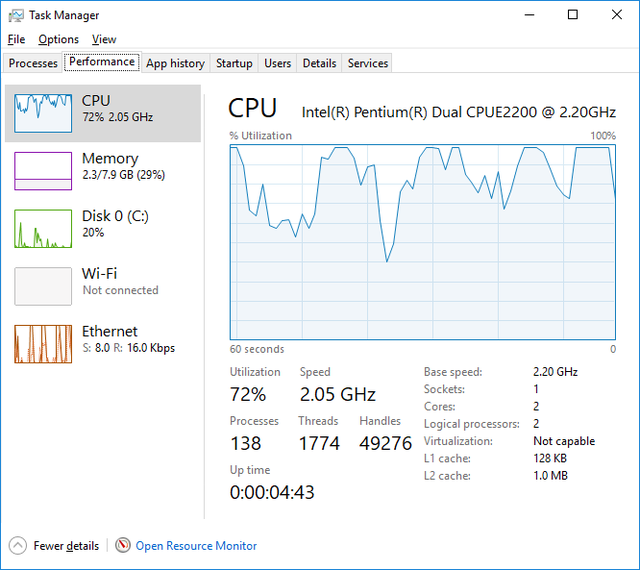The height and width of the screenshot is (570, 640).
Task: Switch to the Services tab
Action: (x=368, y=63)
